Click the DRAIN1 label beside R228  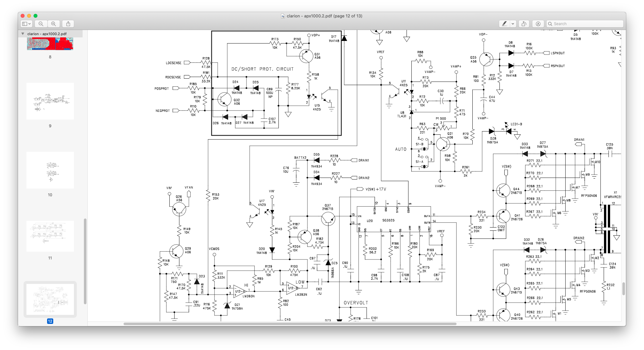(364, 160)
